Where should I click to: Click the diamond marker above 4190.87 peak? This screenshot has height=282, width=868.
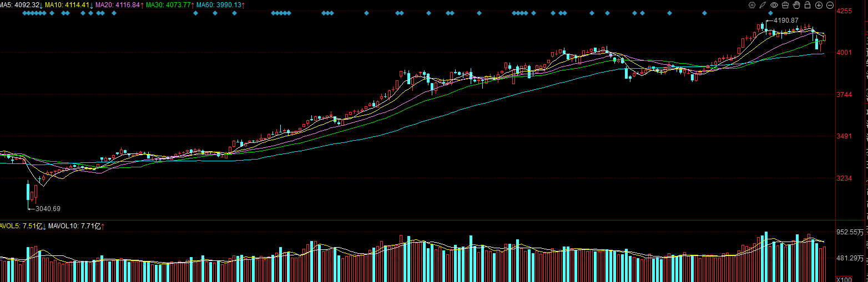click(x=770, y=13)
